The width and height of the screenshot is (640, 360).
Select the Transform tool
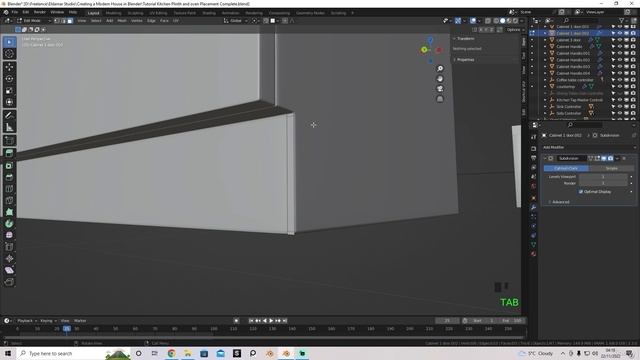tap(9, 102)
